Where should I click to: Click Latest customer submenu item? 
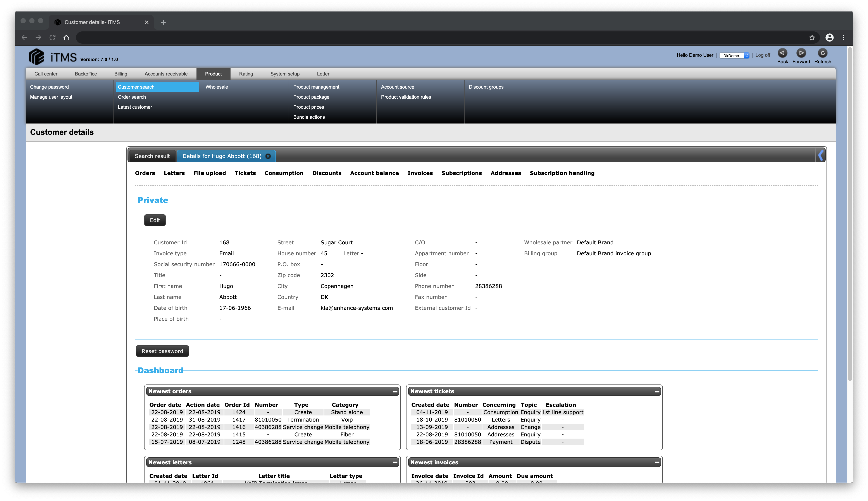134,107
